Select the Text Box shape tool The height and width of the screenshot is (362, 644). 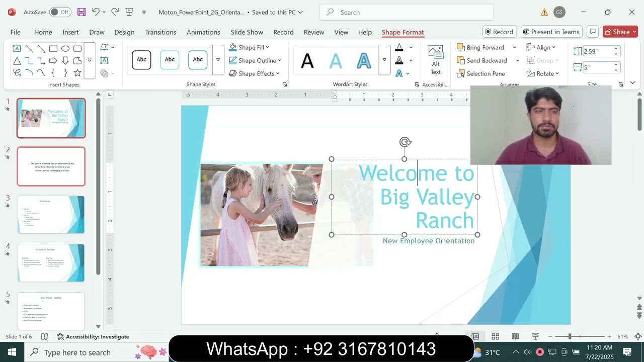tap(17, 49)
